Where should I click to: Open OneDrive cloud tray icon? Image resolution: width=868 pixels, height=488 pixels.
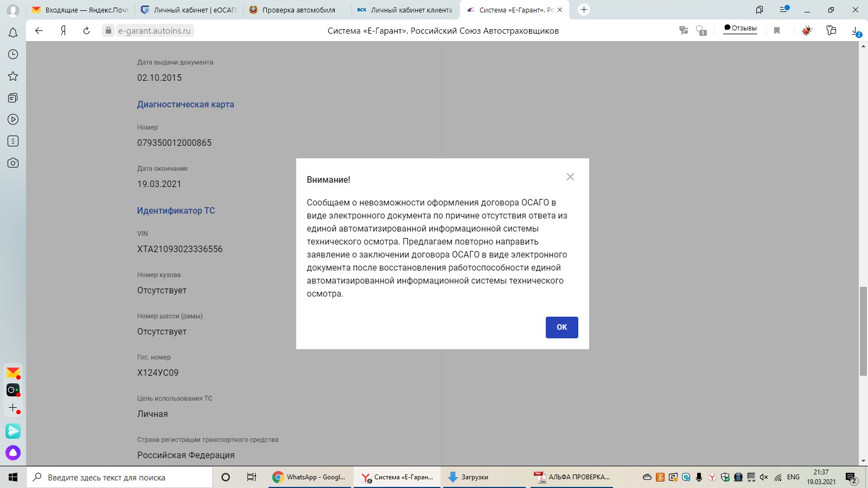tap(647, 477)
